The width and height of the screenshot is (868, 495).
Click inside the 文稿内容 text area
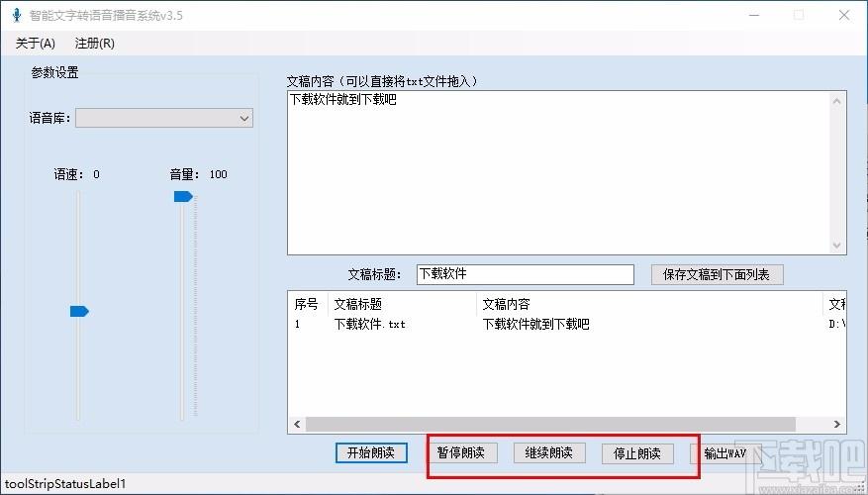(558, 172)
